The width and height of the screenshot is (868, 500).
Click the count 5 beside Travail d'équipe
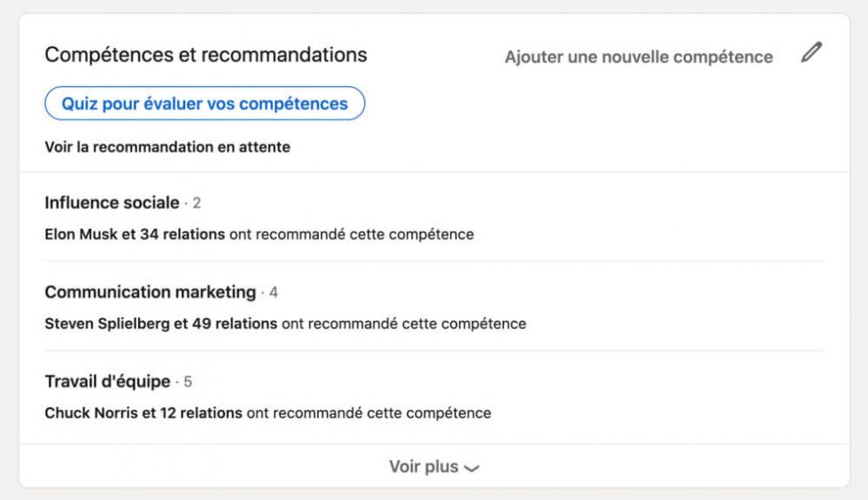[x=188, y=382]
